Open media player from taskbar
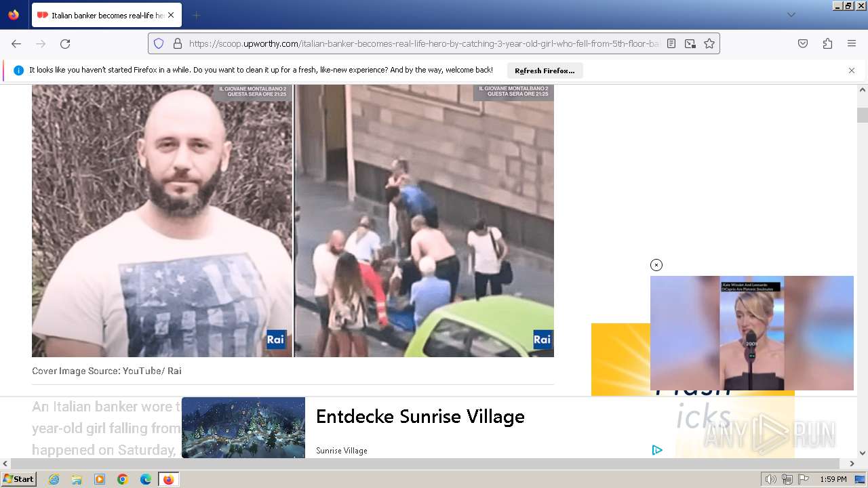868x488 pixels. (x=100, y=479)
